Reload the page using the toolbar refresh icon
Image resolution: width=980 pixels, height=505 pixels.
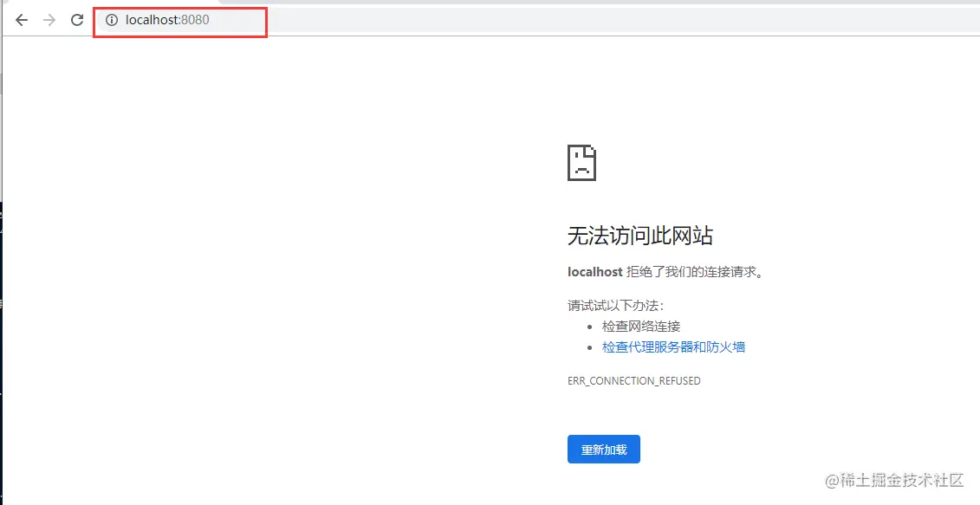click(77, 20)
